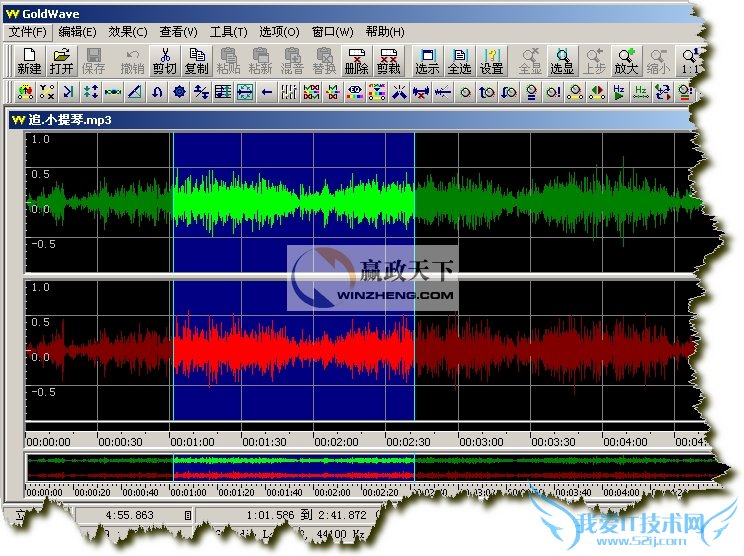Viewport: 744px width, 556px height.
Task: Open the 文件(F) menu
Action: (x=28, y=32)
